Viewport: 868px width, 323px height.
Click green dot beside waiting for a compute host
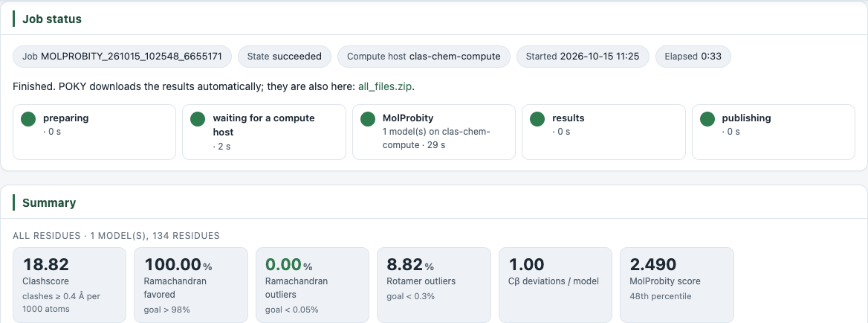tap(198, 119)
